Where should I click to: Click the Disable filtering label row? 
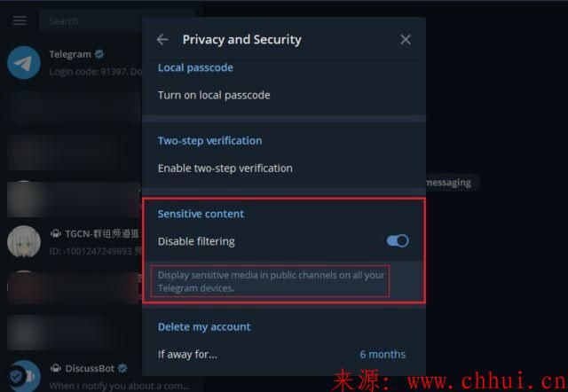click(x=284, y=241)
